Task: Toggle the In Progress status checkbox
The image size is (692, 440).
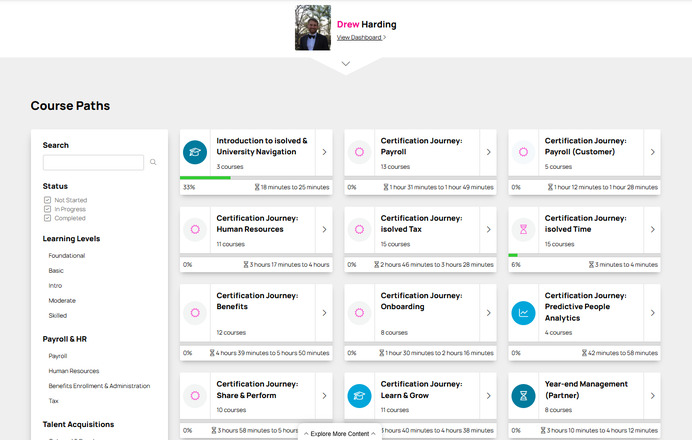Action: click(47, 209)
